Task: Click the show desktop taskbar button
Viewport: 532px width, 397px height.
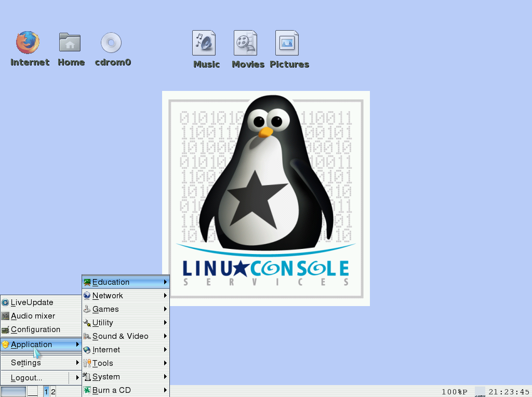Action: (33, 392)
